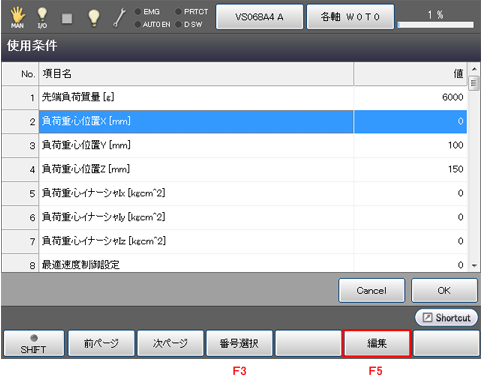Open the wrench tool settings icon
This screenshot has width=482, height=377.
119,18
